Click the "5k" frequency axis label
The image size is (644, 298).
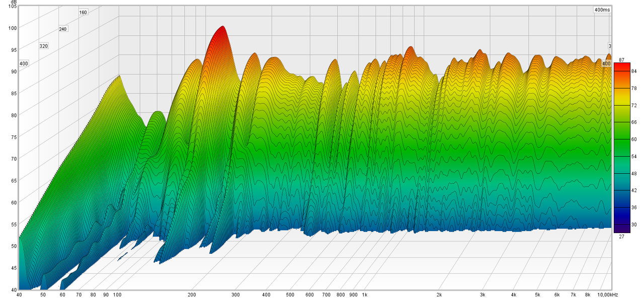pos(538,294)
